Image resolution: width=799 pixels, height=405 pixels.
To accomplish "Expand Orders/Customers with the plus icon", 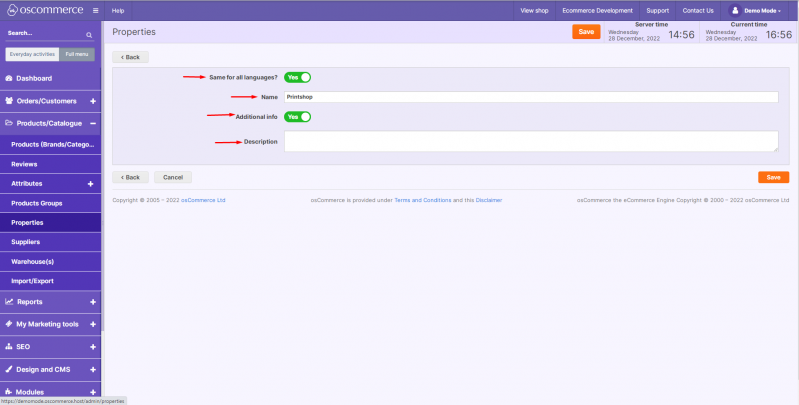I will (93, 101).
